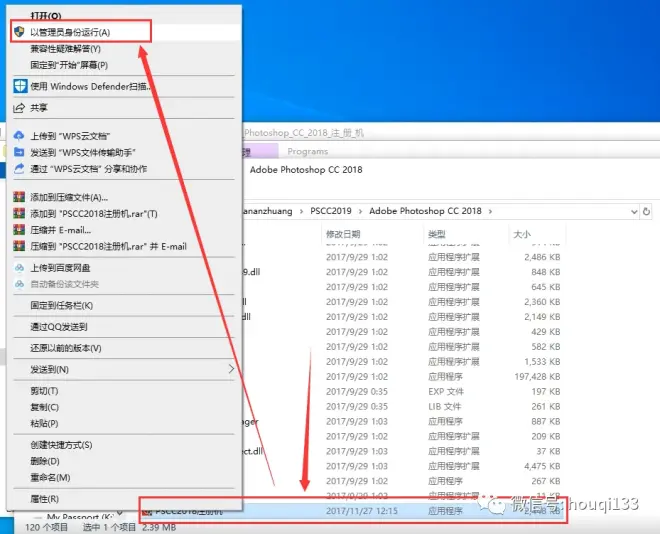Expand chevron after Adobe Photoshop CC 2018 breadcrumb

click(490, 211)
